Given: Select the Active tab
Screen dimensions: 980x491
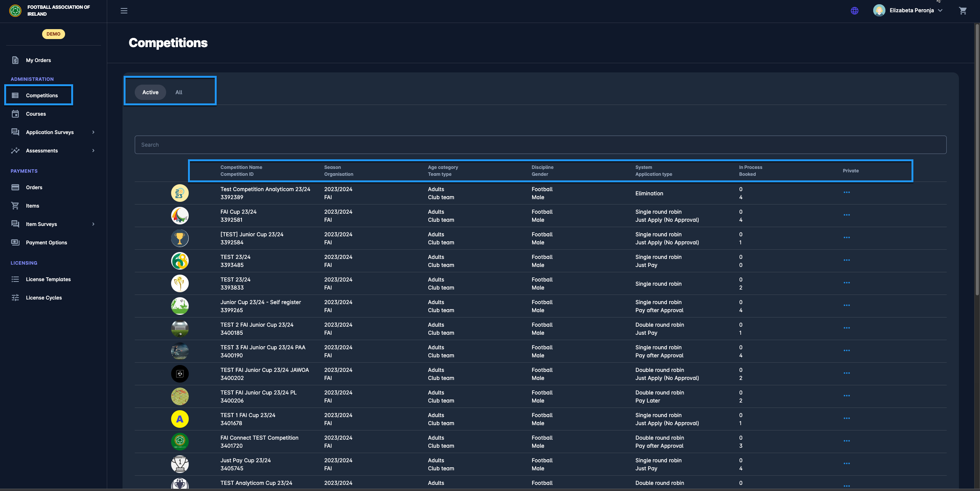Looking at the screenshot, I should (150, 92).
